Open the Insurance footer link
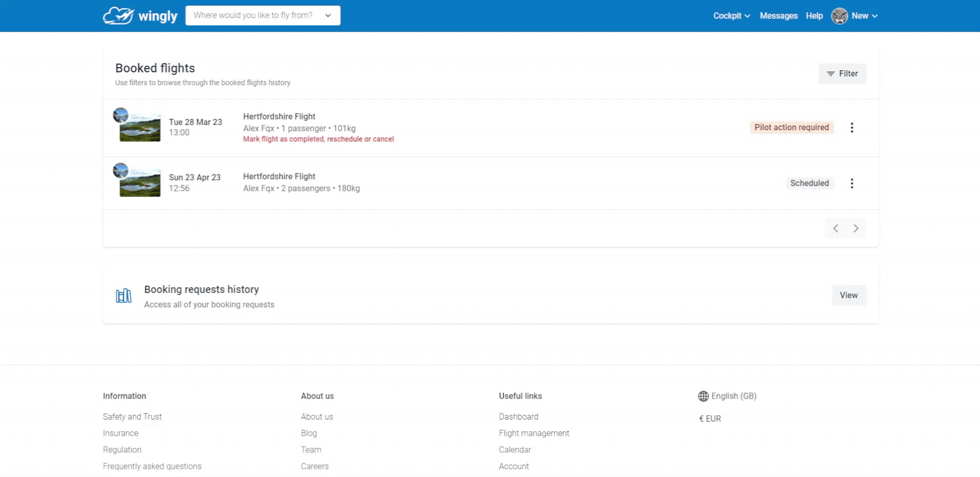 tap(120, 433)
